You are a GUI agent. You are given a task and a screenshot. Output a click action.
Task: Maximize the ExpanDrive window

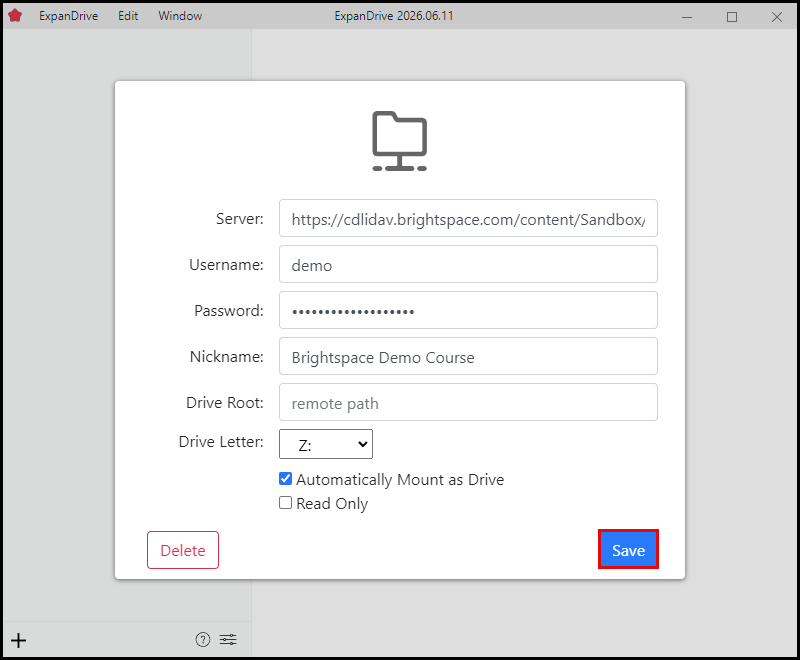pyautogui.click(x=732, y=17)
